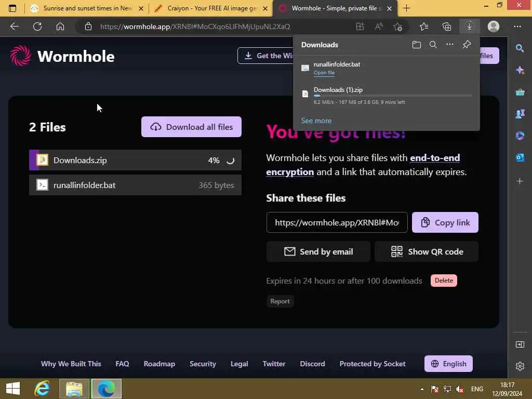Open the Roadmap footer link
This screenshot has width=532, height=399.
tap(159, 364)
